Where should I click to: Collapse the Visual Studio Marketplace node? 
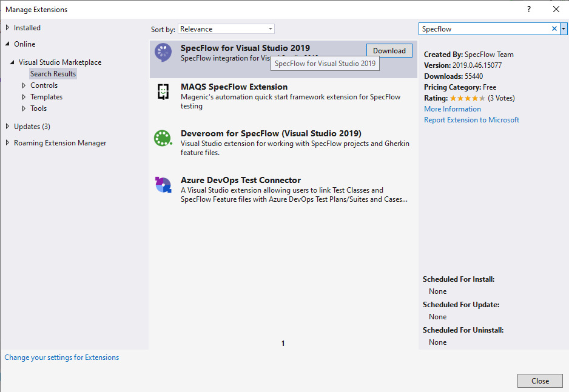coord(12,62)
